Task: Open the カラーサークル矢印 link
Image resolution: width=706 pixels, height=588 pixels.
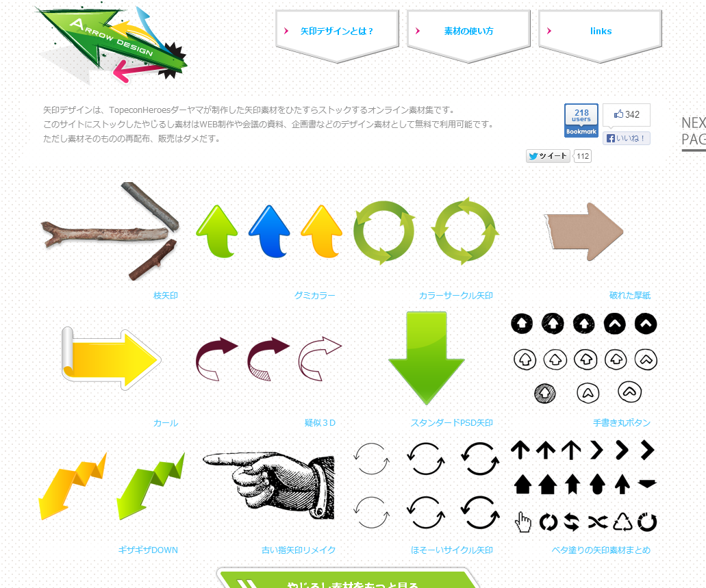Action: tap(455, 295)
